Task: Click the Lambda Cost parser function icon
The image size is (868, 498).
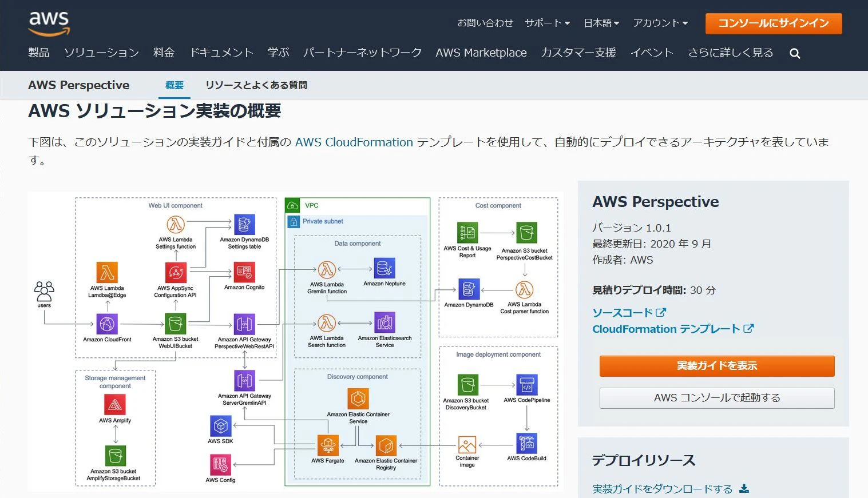Action: [524, 289]
